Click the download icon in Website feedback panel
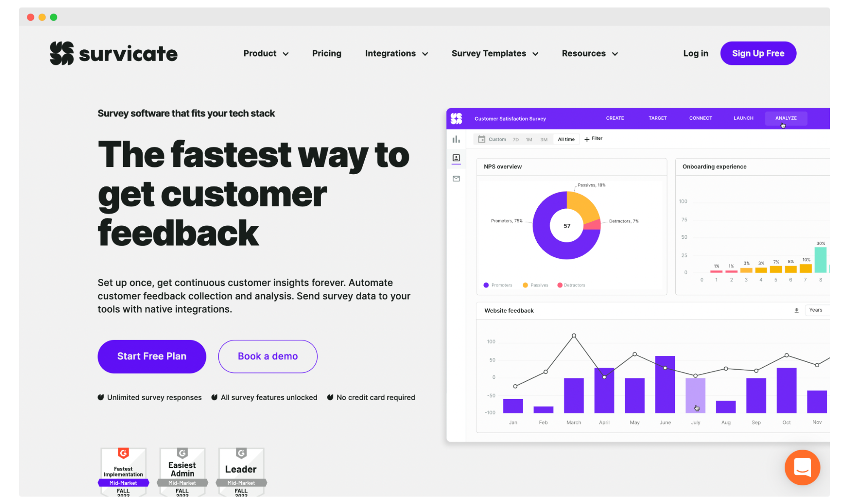The image size is (849, 504). click(x=796, y=310)
